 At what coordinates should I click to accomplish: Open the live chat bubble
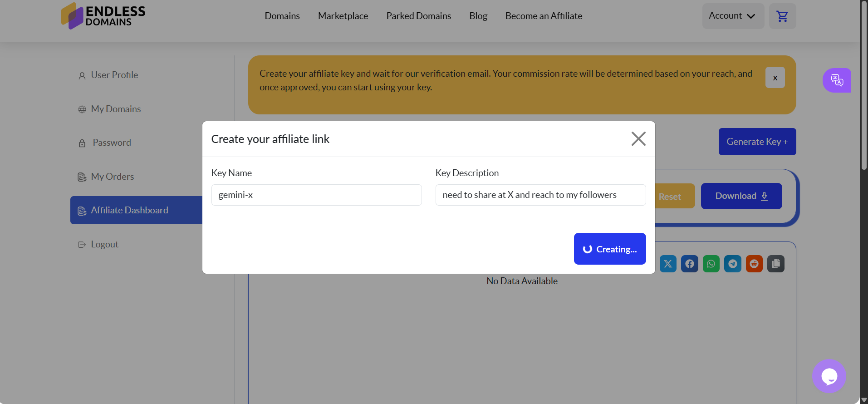(x=829, y=376)
